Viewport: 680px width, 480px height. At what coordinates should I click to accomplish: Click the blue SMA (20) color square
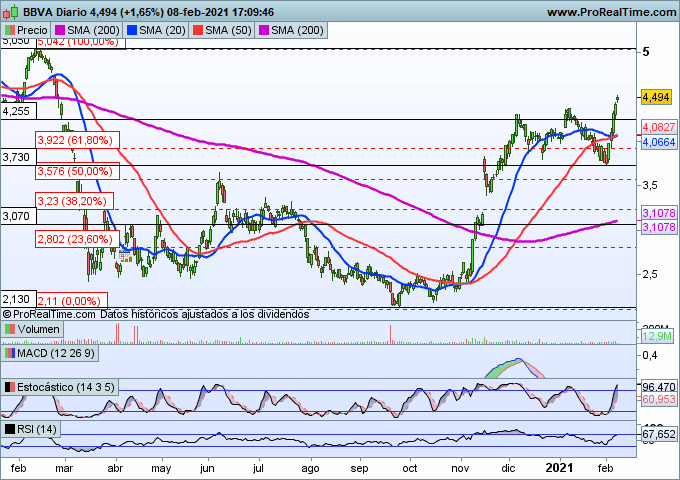click(132, 30)
